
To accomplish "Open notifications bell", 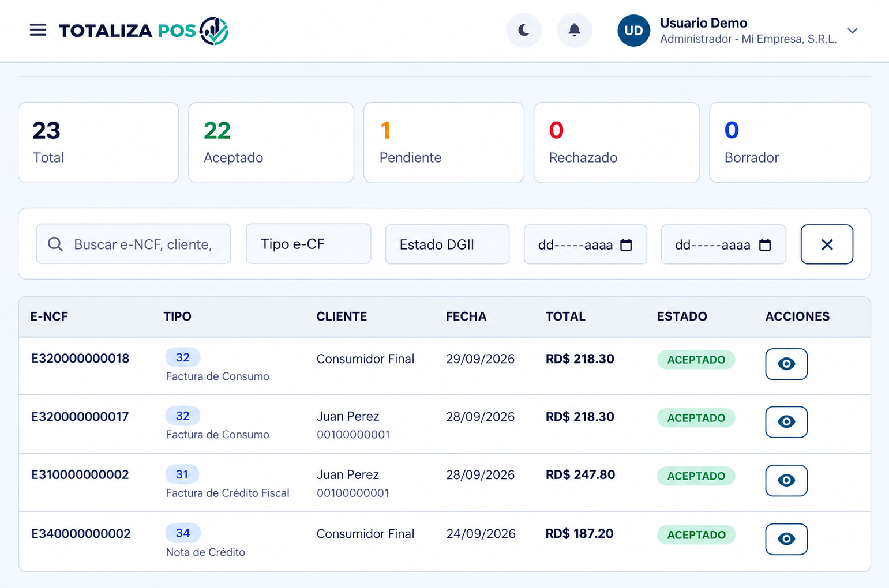I will [x=574, y=30].
